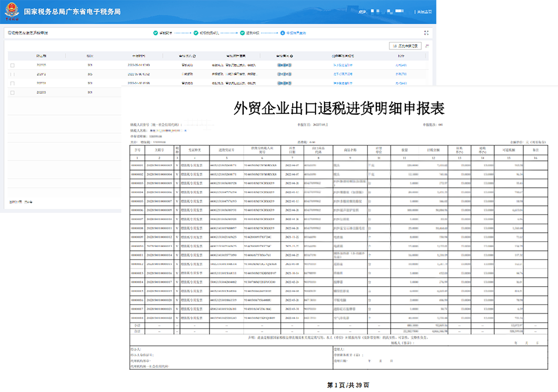This screenshot has height=392, width=558.
Task: Click the fullscreen icon in the step bar
Action: [426, 33]
